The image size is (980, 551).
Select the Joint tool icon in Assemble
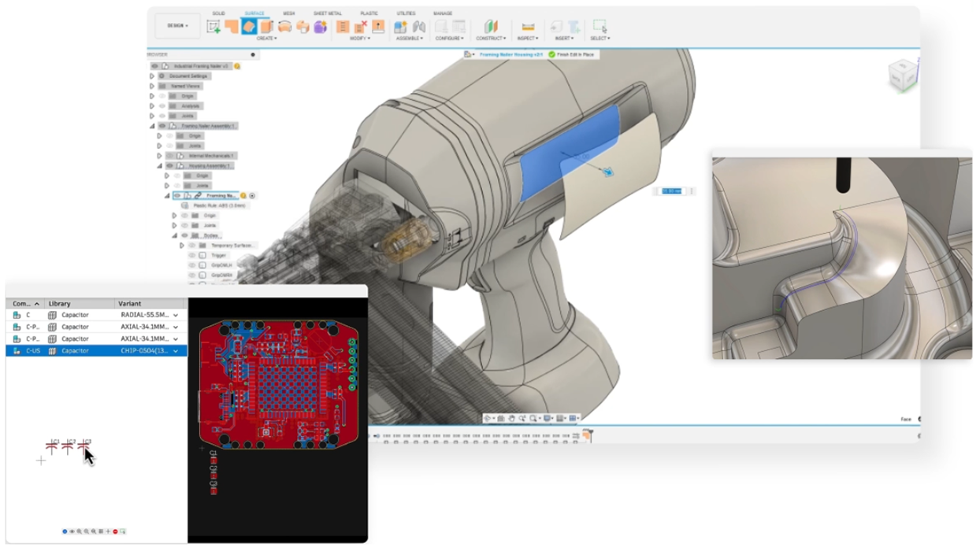pos(419,27)
